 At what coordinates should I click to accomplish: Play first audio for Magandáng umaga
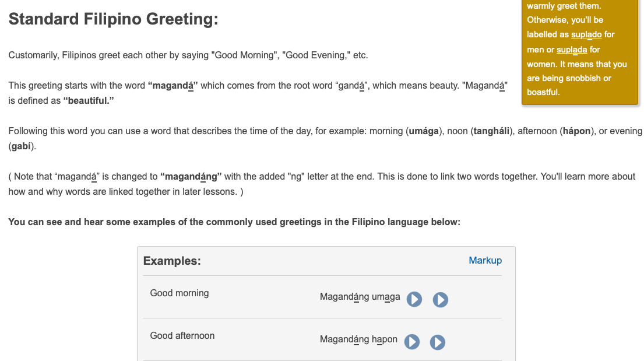click(414, 299)
